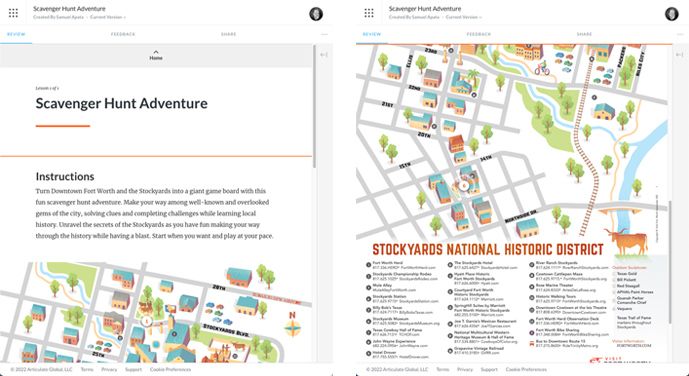Collapse the sidebar arrow in left window

[x=324, y=54]
